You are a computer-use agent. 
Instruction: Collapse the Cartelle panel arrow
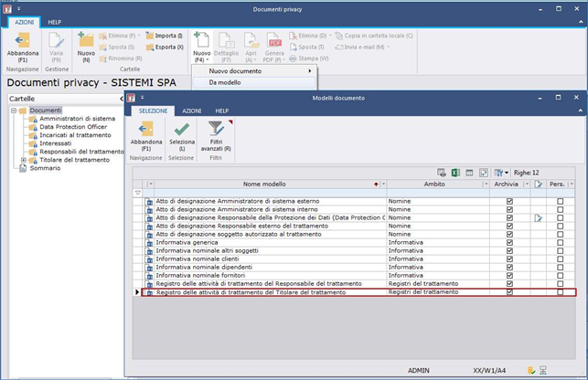pos(121,99)
